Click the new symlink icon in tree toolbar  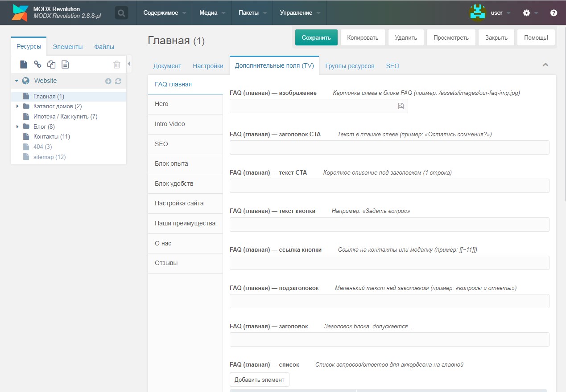click(51, 65)
